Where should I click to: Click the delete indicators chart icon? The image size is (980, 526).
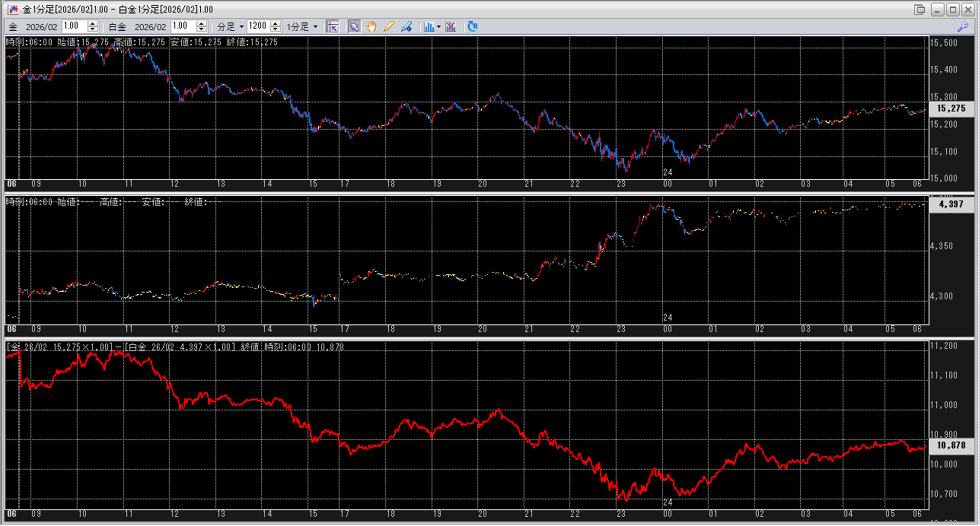pos(451,27)
